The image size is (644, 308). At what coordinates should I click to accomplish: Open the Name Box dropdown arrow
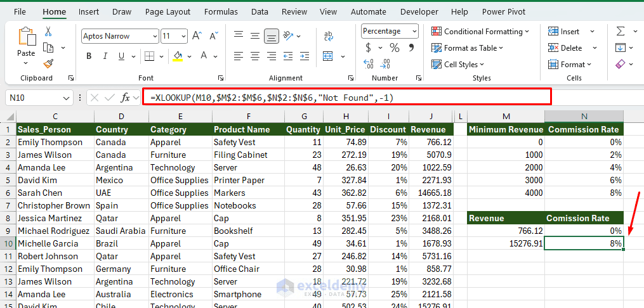[66, 98]
